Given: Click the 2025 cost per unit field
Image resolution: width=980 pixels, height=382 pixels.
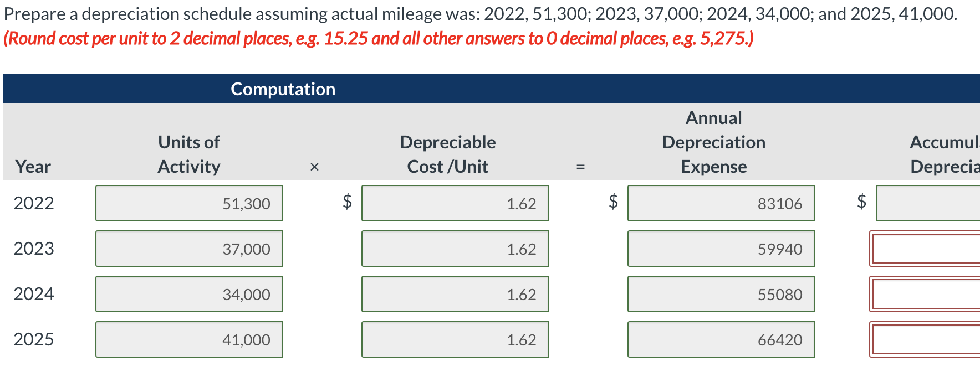Looking at the screenshot, I should [455, 339].
